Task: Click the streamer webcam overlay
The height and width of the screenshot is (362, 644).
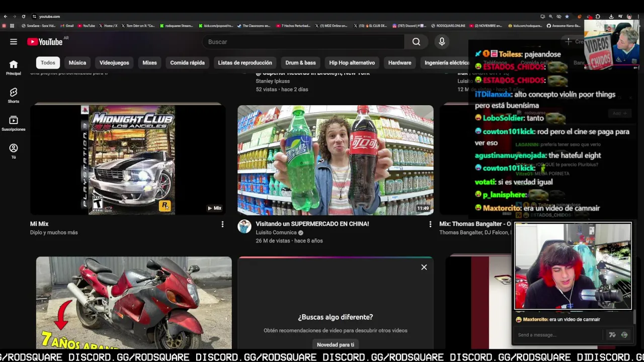Action: pyautogui.click(x=573, y=266)
